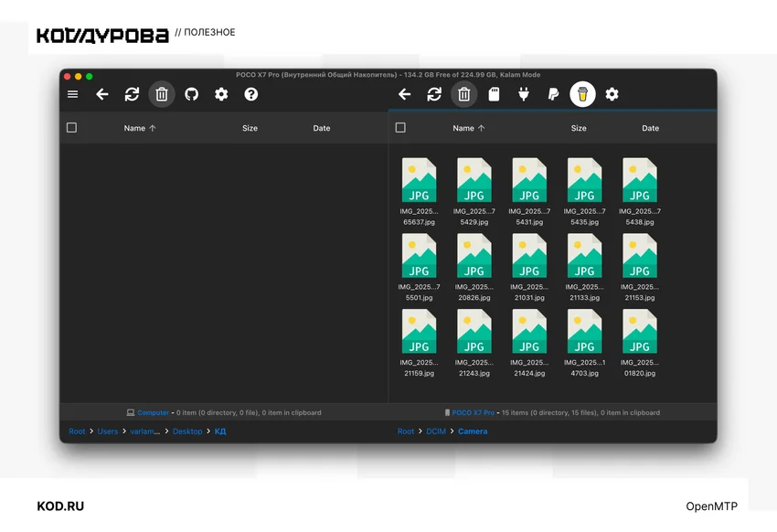Select the file ending in 01820.jpg
The width and height of the screenshot is (777, 532).
click(640, 343)
